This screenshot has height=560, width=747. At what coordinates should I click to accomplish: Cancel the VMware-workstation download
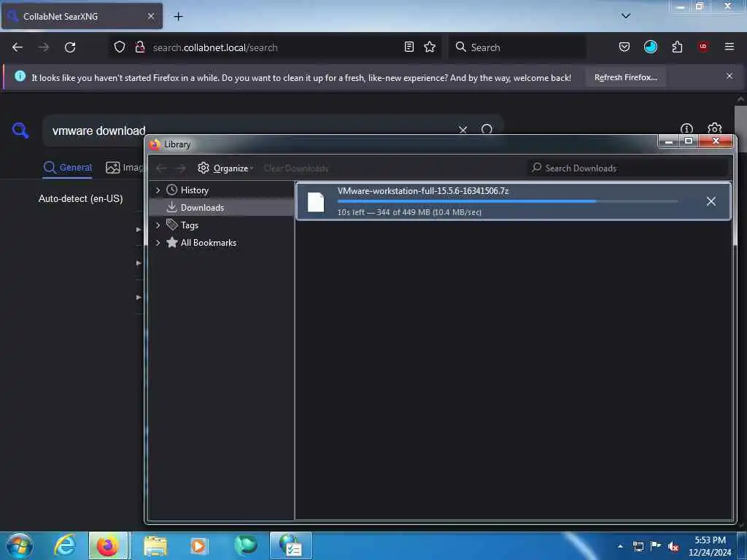(711, 201)
